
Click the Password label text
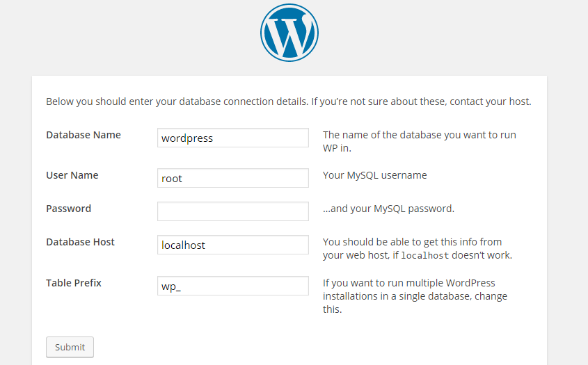[x=69, y=209]
